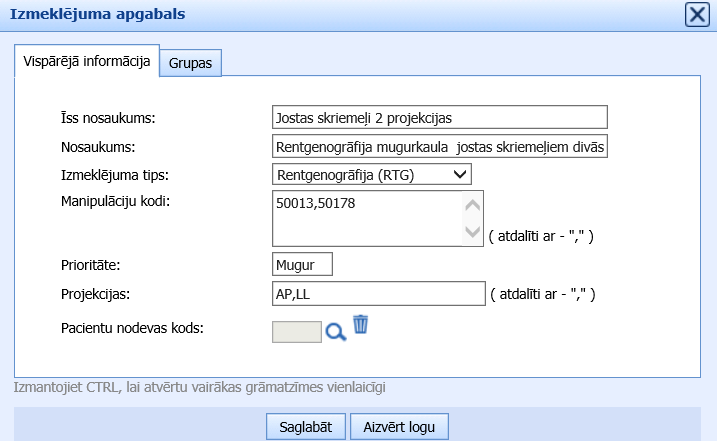Screen dimensions: 717x441
Task: Click the Izmantojiet CTRL hint text
Action: click(x=200, y=386)
